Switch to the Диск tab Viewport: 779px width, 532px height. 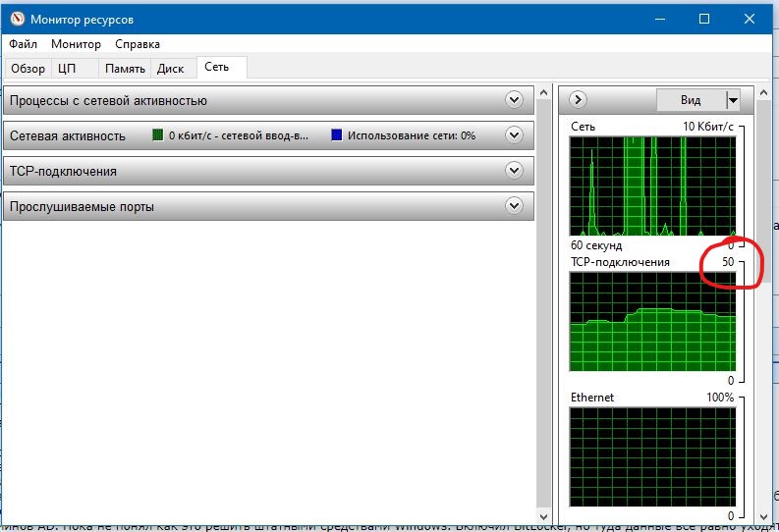[x=170, y=69]
